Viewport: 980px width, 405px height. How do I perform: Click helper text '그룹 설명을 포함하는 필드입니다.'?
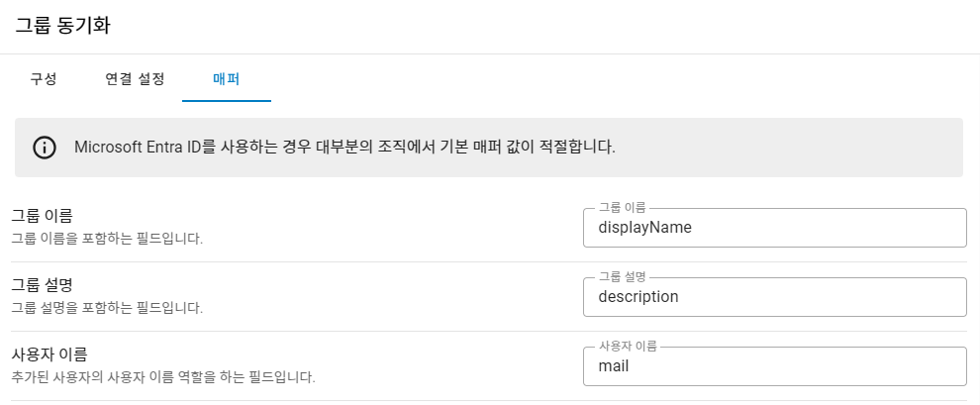(x=107, y=308)
